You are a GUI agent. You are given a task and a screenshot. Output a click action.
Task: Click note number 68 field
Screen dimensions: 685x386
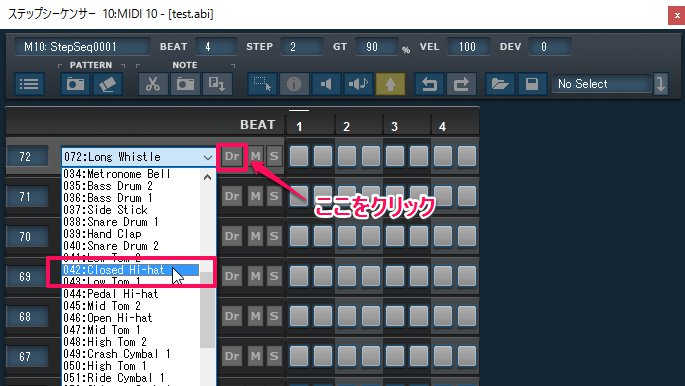[x=27, y=316]
